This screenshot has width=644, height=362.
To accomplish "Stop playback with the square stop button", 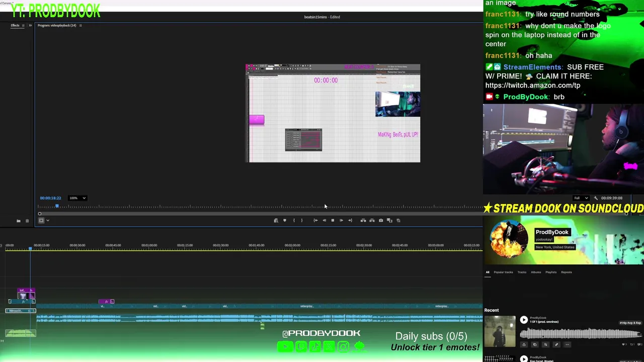I will (333, 220).
